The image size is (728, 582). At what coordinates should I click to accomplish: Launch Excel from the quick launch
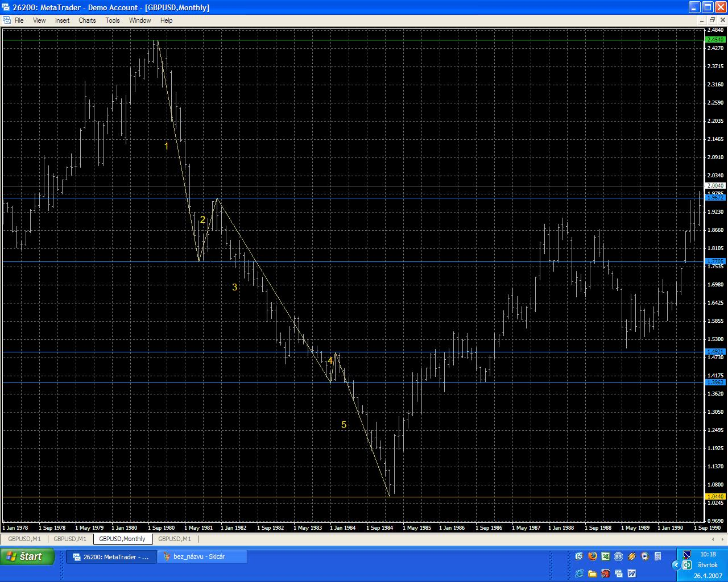(x=605, y=556)
